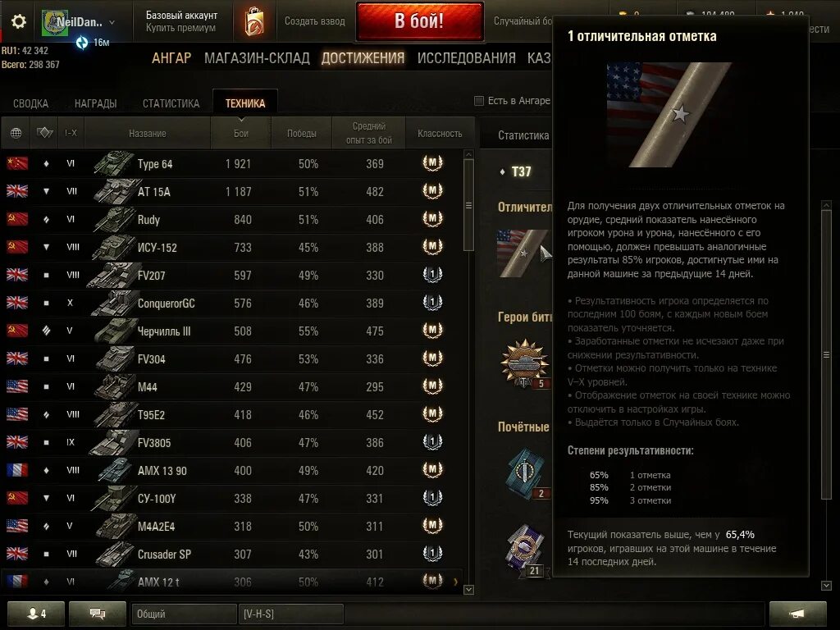Image resolution: width=840 pixels, height=630 pixels.
Task: Open the Исследования menu
Action: click(x=466, y=58)
